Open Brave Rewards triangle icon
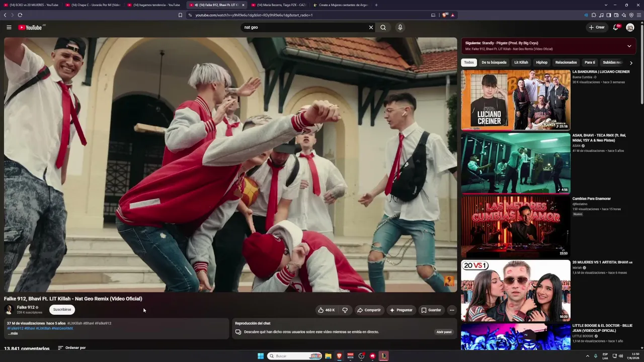644x362 pixels. [452, 15]
